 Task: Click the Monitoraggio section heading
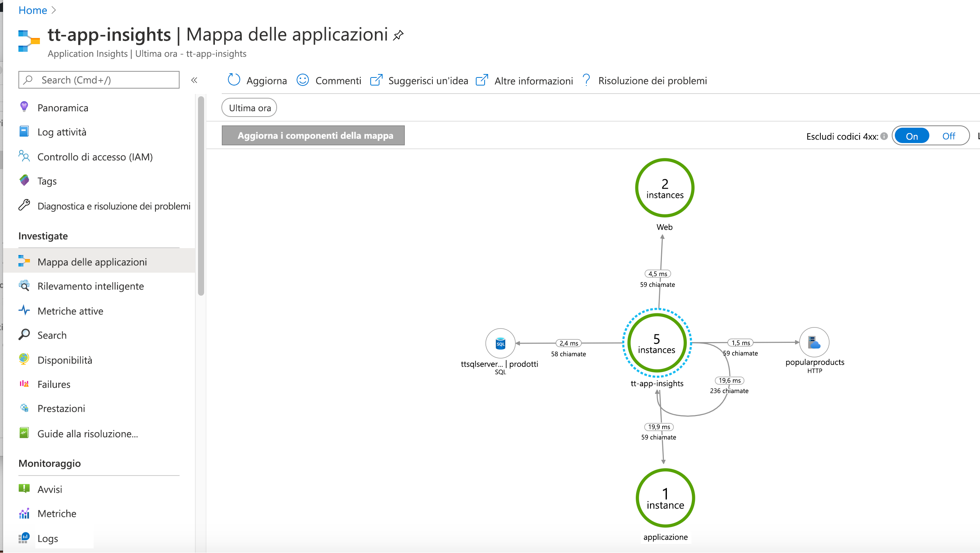(x=49, y=463)
